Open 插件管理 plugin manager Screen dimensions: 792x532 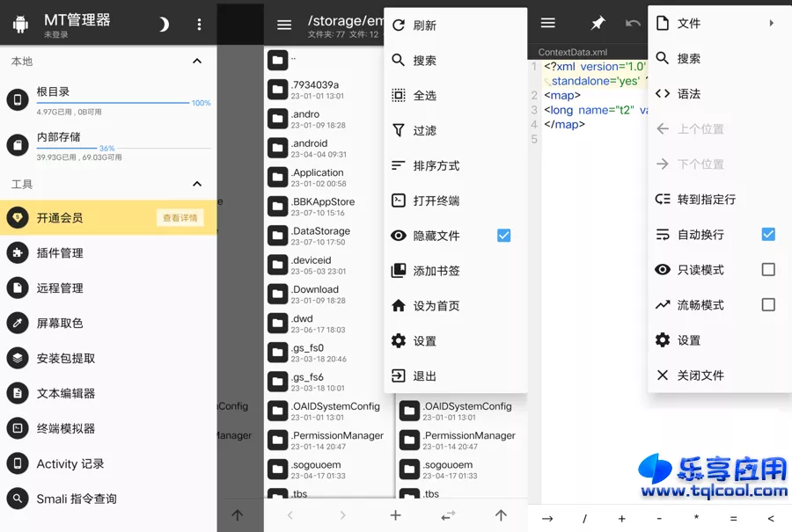coord(60,252)
